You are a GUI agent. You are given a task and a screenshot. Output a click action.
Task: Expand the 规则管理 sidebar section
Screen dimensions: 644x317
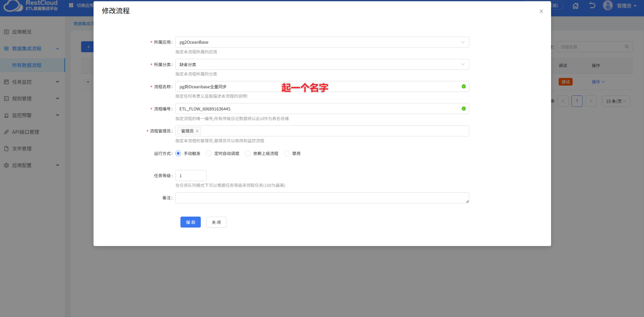pos(57,98)
